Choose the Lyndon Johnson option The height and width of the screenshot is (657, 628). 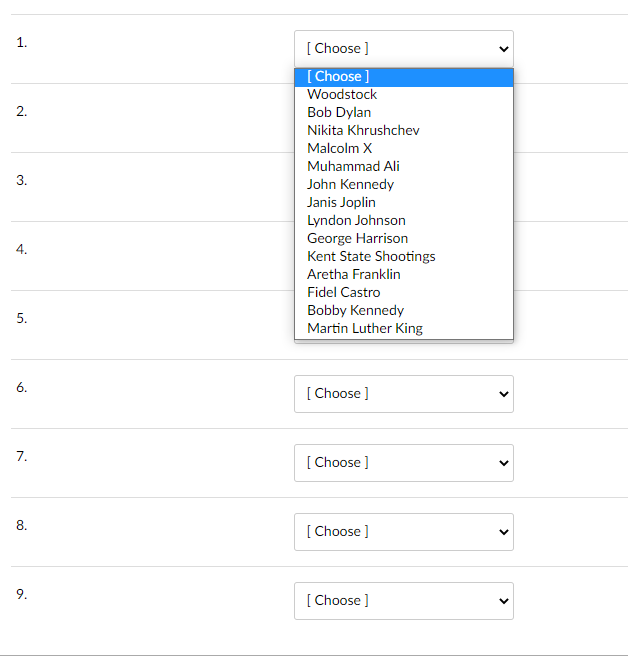[356, 220]
